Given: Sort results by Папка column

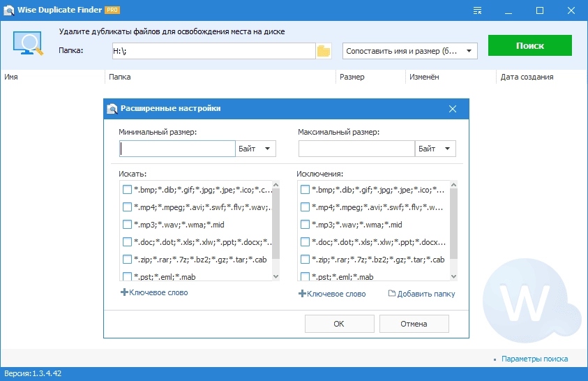Looking at the screenshot, I should [220, 77].
